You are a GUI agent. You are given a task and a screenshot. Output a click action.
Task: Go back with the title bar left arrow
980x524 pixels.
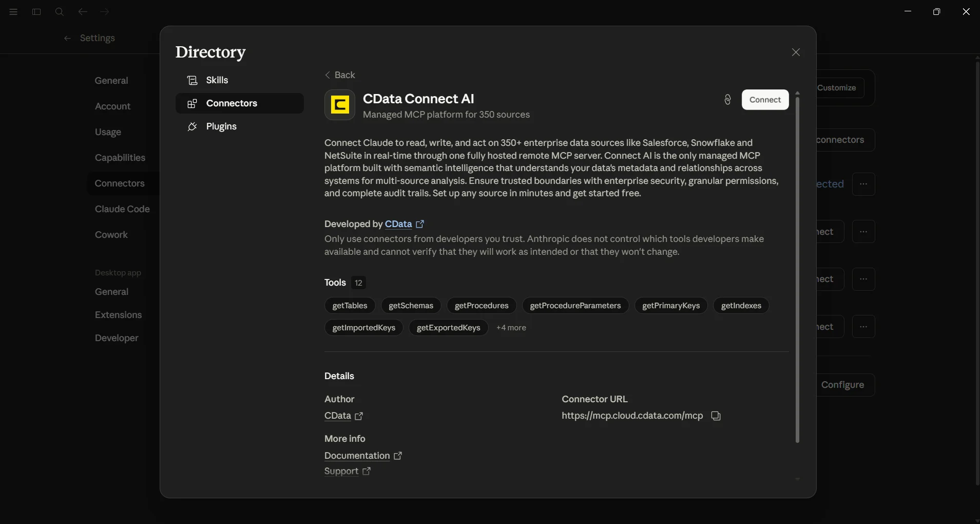(x=82, y=12)
